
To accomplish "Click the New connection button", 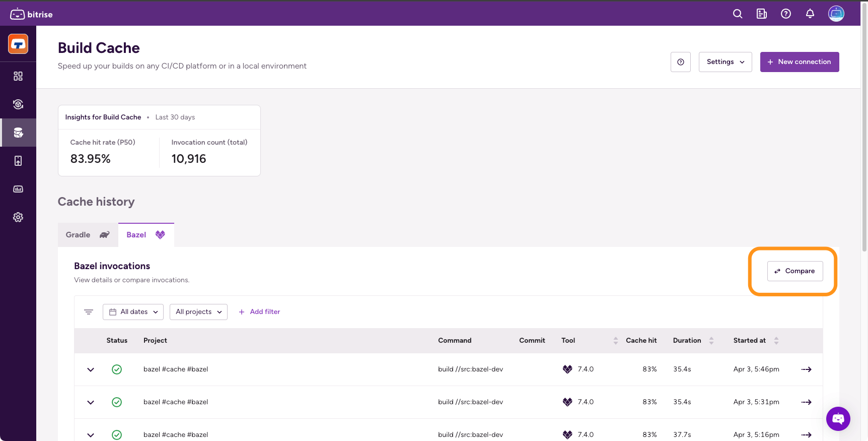I will (x=799, y=62).
